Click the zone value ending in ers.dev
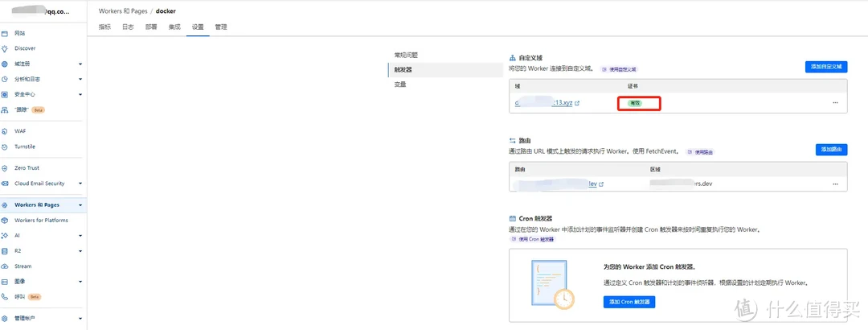The height and width of the screenshot is (330, 868). (x=681, y=184)
